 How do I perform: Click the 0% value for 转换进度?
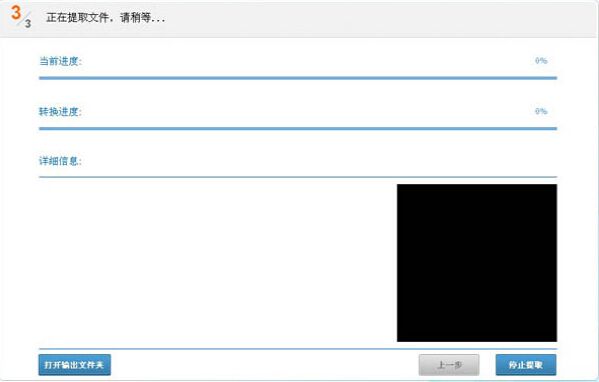(x=541, y=111)
